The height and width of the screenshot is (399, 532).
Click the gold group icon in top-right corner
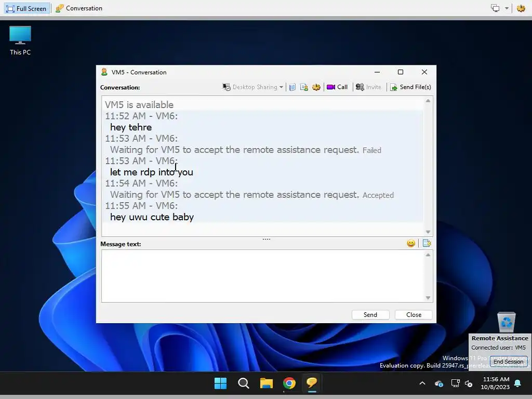(x=521, y=8)
